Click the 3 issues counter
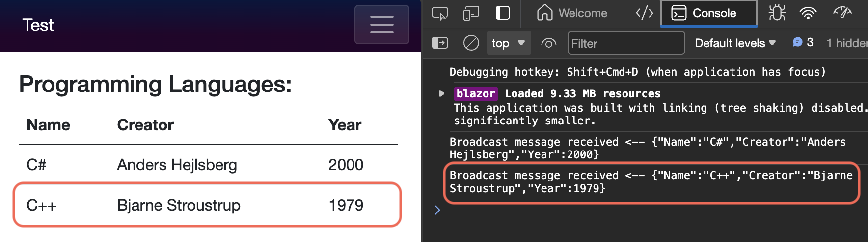 [803, 43]
